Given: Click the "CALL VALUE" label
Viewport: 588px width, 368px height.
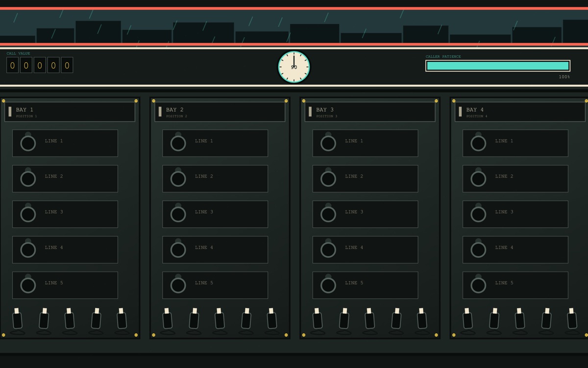Looking at the screenshot, I should point(19,53).
